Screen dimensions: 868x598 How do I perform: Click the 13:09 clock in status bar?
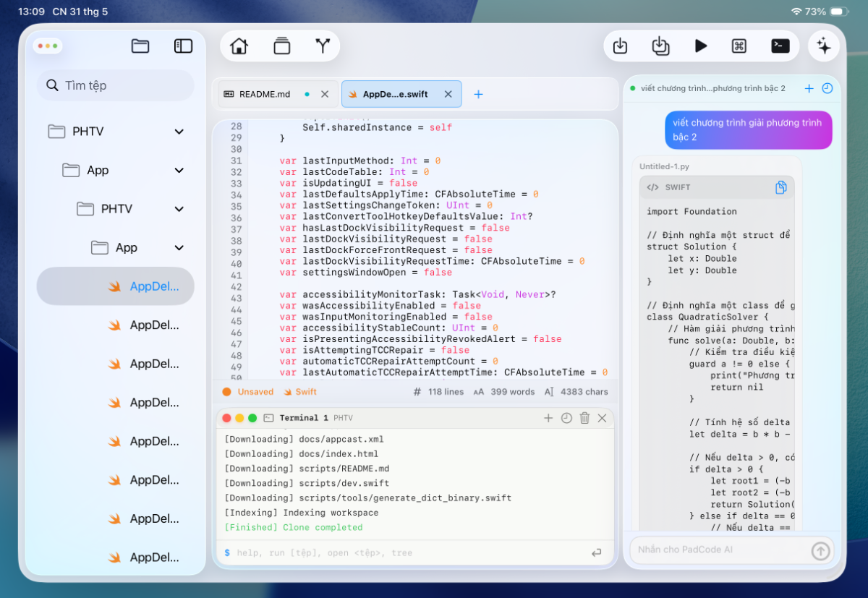31,12
